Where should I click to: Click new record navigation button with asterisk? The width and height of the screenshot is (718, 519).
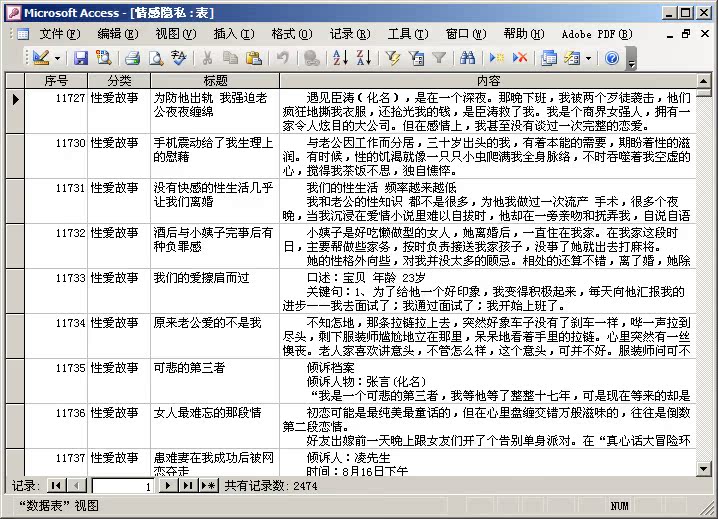[209, 486]
